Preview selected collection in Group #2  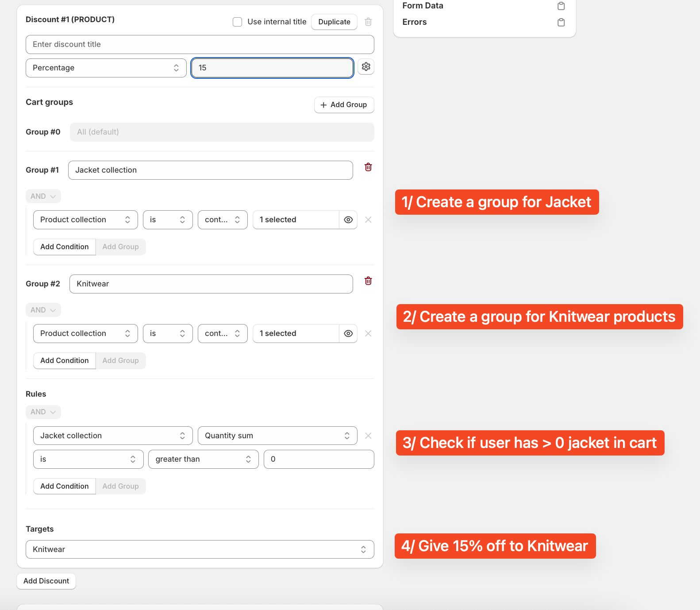click(x=348, y=334)
